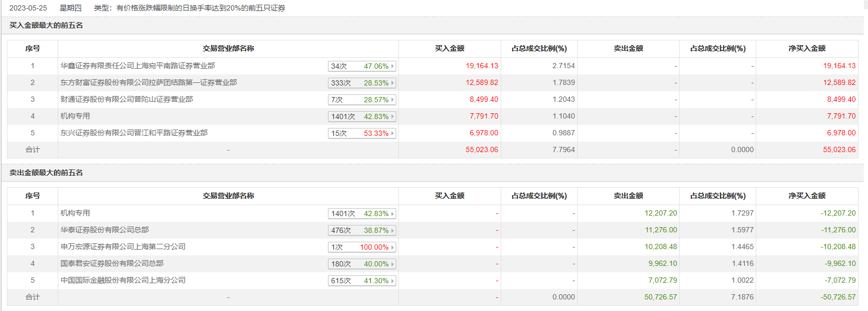Viewport: 868px width, 311px height.
Task: Open 1401次 42.83% box in the sell table
Action: 362,213
